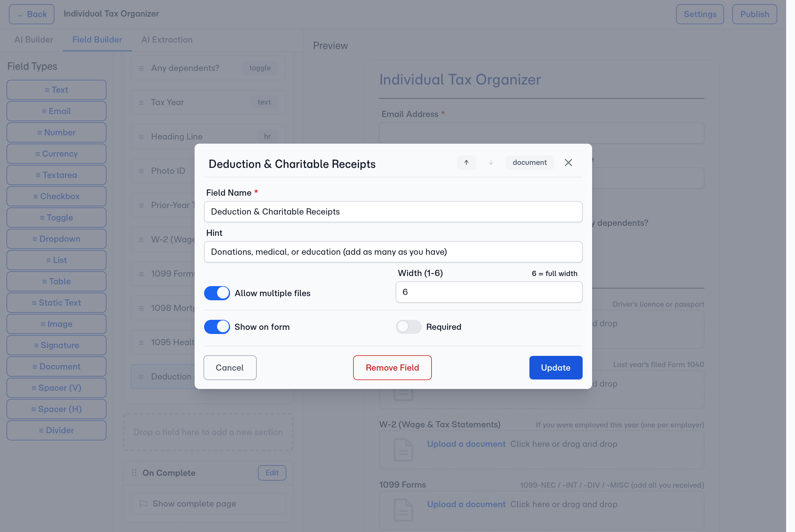The width and height of the screenshot is (795, 532).
Task: Click the new section drop zone
Action: [x=208, y=432]
